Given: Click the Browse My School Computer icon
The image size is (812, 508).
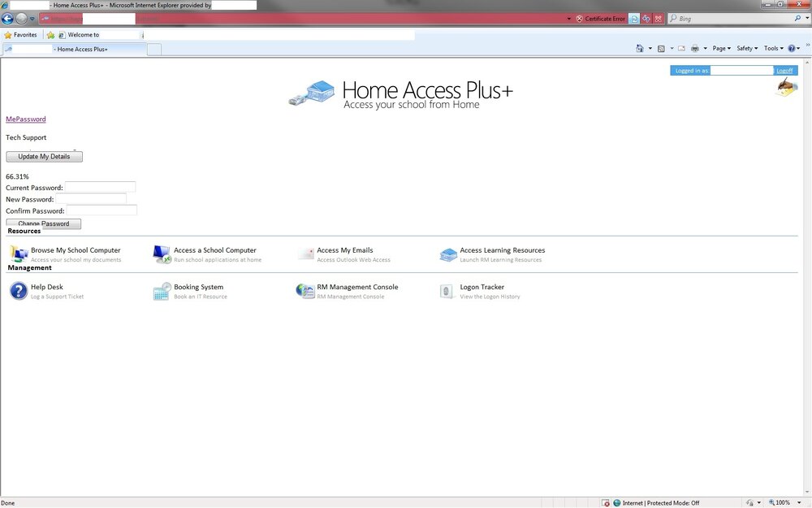Looking at the screenshot, I should coord(19,254).
